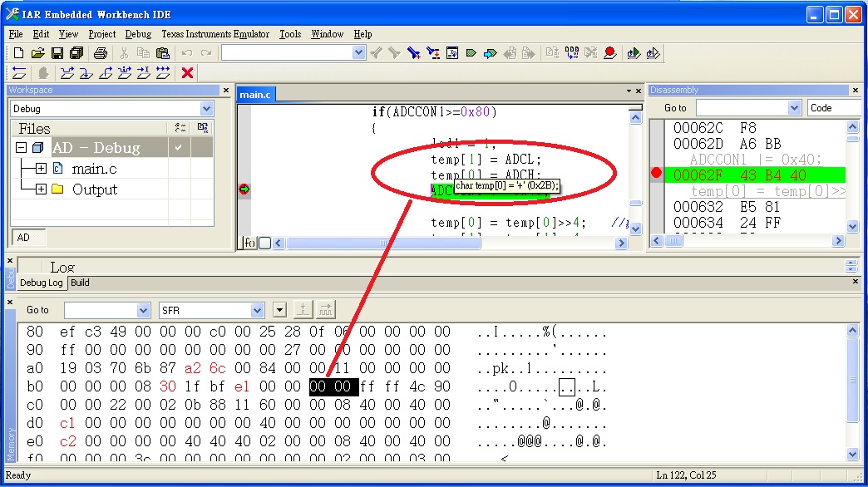Click the editor horizontal scrollbar thumb

[x=382, y=243]
